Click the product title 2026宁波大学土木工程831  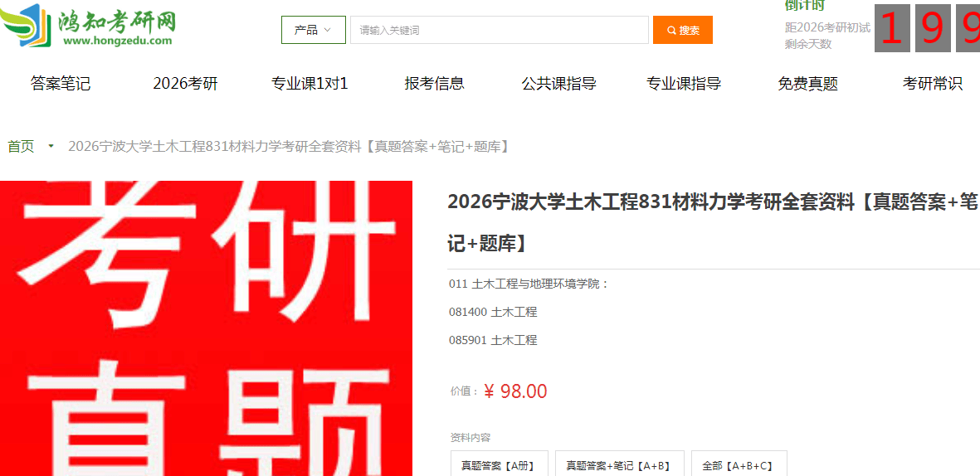pos(713,222)
